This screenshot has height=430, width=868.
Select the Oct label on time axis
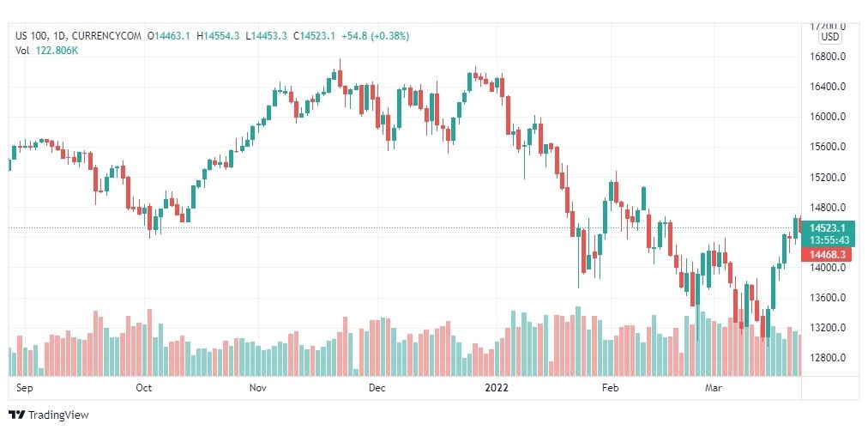144,388
